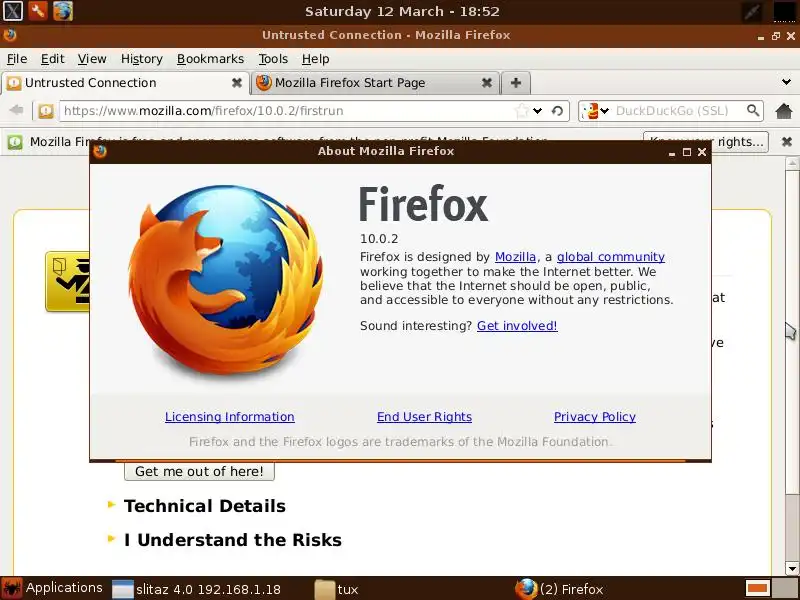Go to the home page
This screenshot has width=800, height=600.
point(784,111)
